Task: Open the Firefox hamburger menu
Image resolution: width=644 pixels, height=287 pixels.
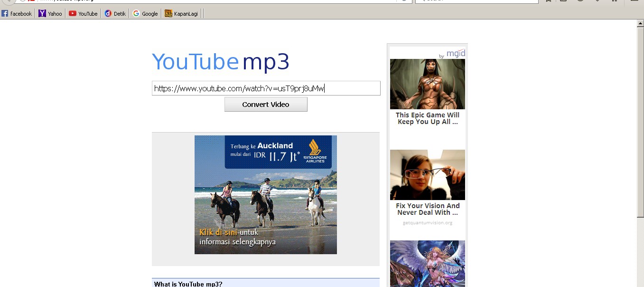Action: [x=635, y=2]
